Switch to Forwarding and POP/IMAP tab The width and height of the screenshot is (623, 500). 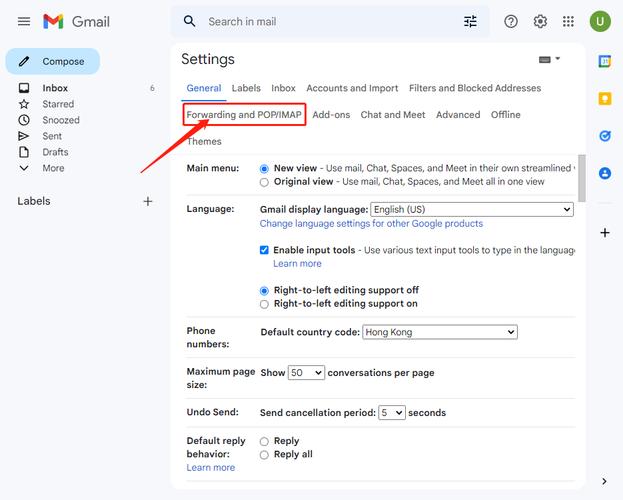pyautogui.click(x=244, y=115)
